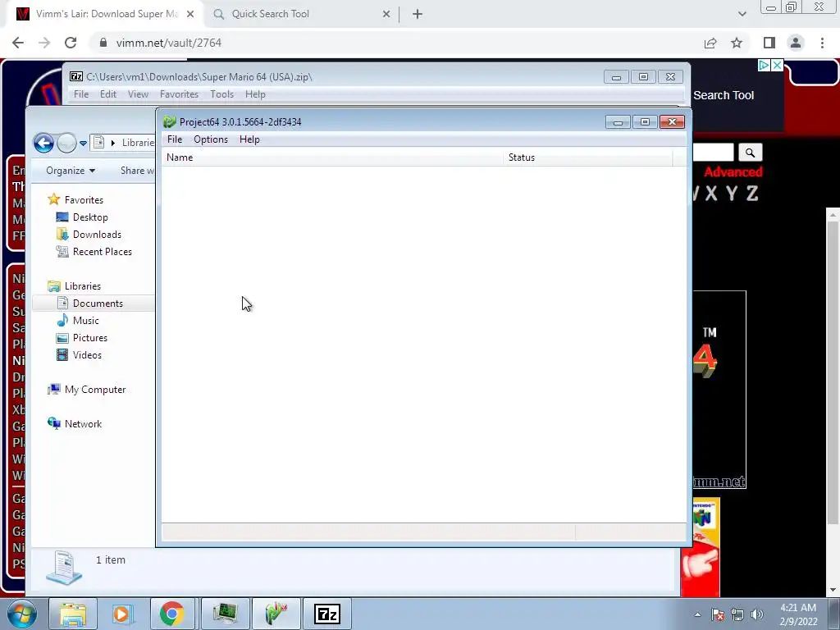Go forward in the Explorer window
Viewport: 840px width, 630px height.
tap(66, 143)
